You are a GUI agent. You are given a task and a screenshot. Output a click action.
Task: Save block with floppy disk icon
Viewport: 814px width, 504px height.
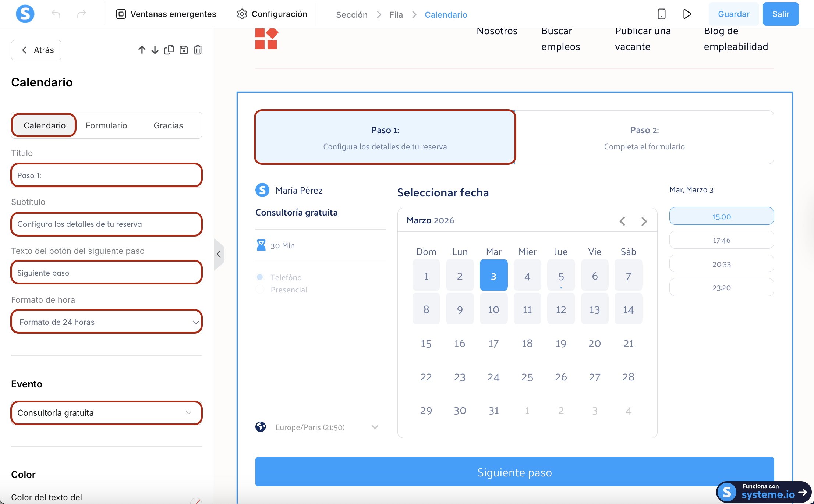click(x=184, y=50)
